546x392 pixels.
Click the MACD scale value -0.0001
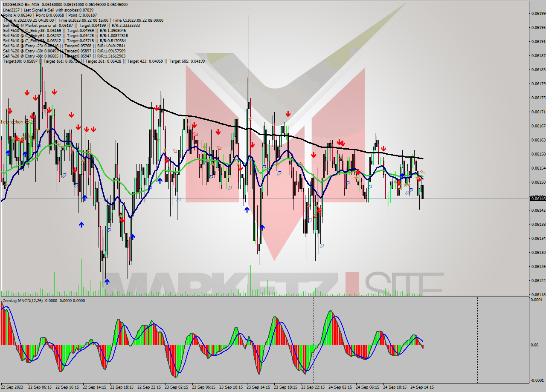537,380
